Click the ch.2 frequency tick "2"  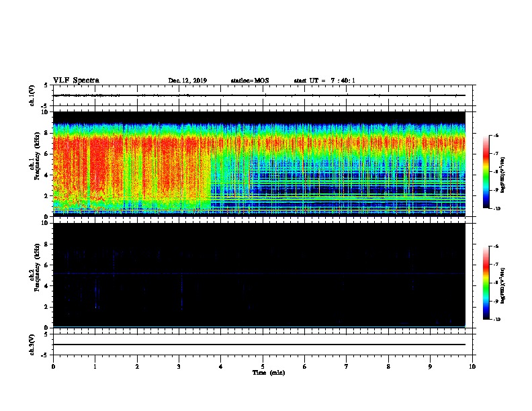[x=46, y=307]
